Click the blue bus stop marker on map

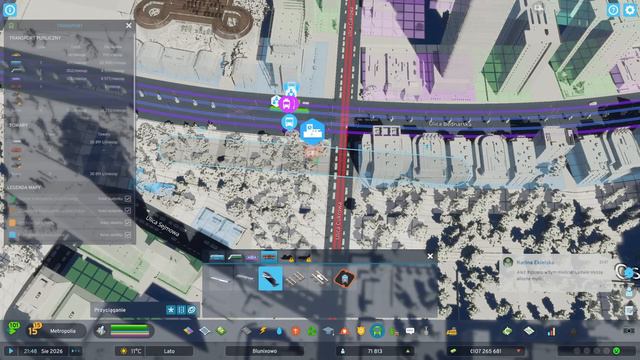(289, 122)
